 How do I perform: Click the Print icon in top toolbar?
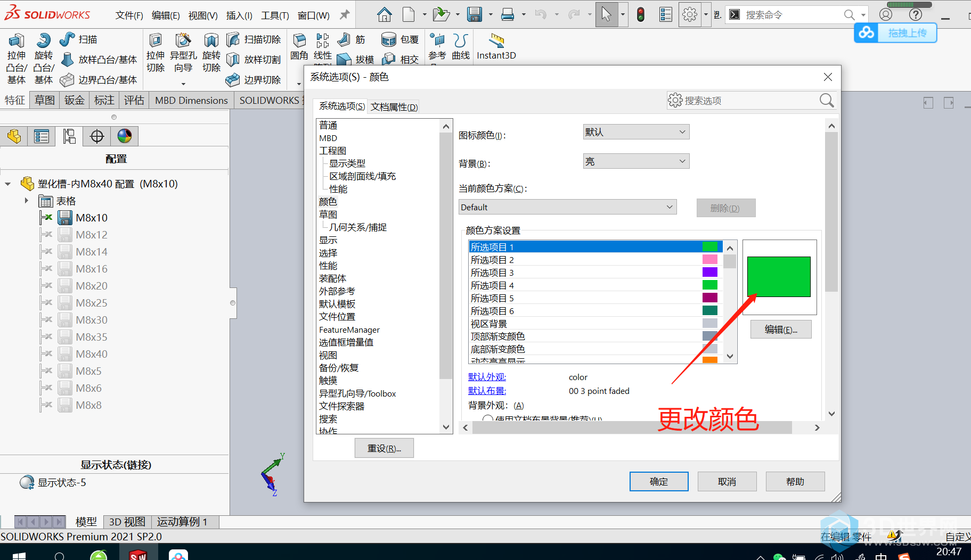click(x=508, y=14)
